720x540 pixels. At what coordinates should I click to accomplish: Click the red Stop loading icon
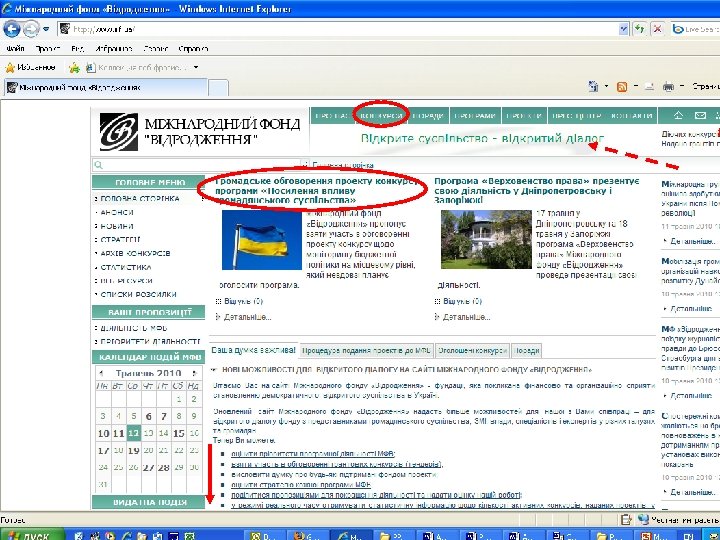pyautogui.click(x=658, y=29)
